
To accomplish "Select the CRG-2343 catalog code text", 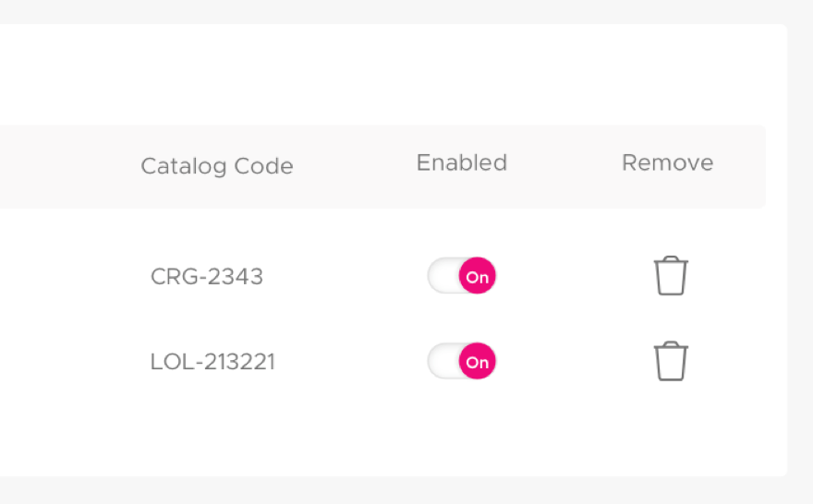I will [x=206, y=277].
